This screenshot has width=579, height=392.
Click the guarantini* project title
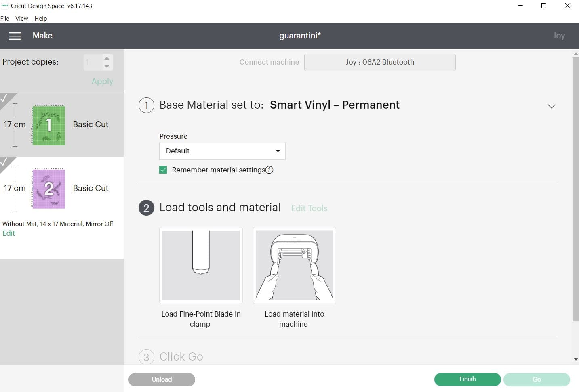click(300, 36)
